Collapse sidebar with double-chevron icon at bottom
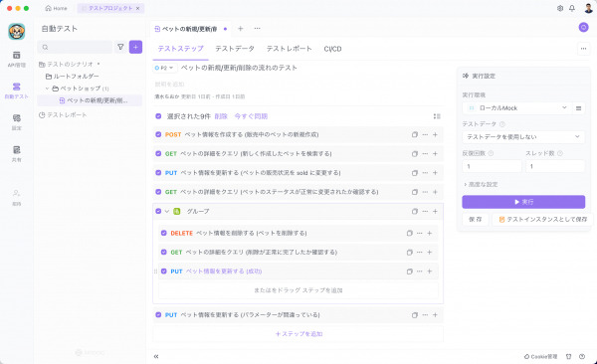Viewport: 597px width, 364px height. point(156,356)
